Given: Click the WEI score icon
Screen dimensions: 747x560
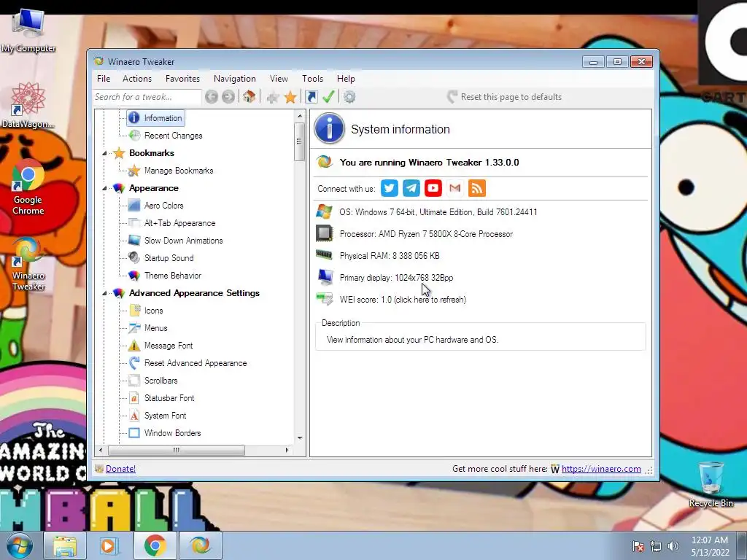Looking at the screenshot, I should 325,298.
